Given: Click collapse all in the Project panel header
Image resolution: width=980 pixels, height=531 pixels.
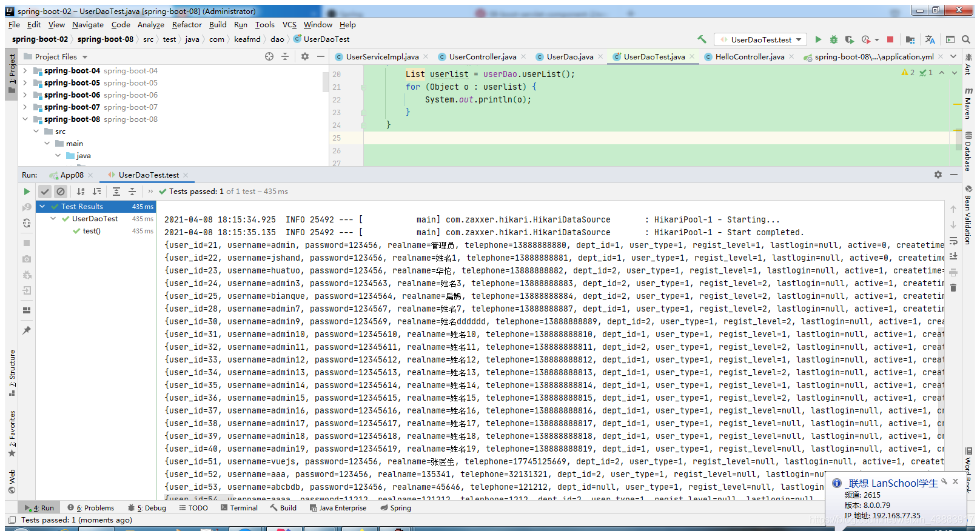Looking at the screenshot, I should (x=285, y=56).
